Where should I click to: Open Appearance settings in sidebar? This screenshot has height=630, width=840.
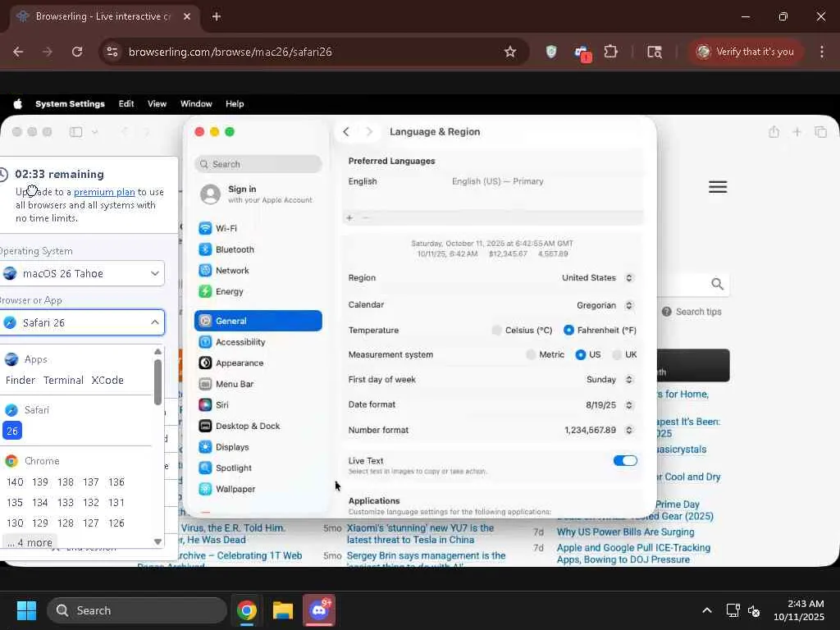click(258, 363)
